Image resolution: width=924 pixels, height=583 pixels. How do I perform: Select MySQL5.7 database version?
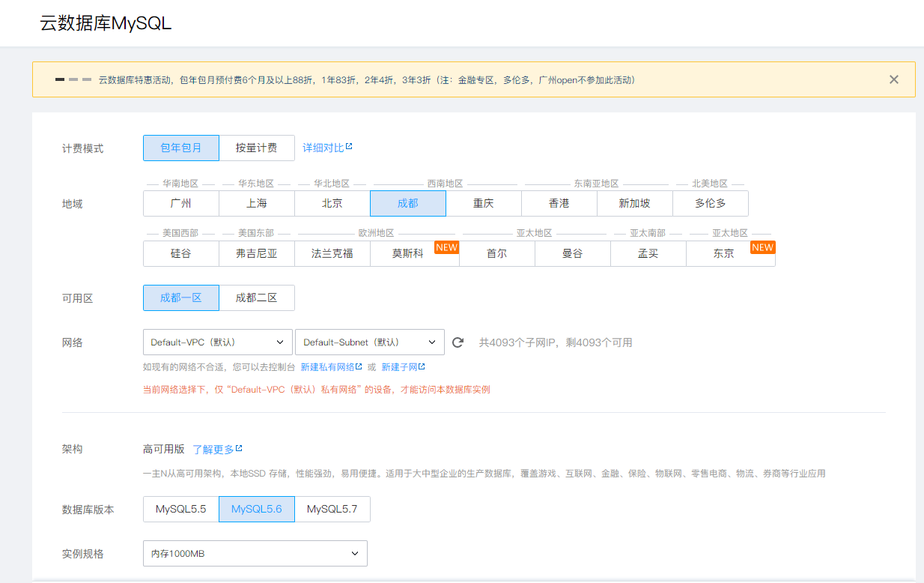point(332,509)
